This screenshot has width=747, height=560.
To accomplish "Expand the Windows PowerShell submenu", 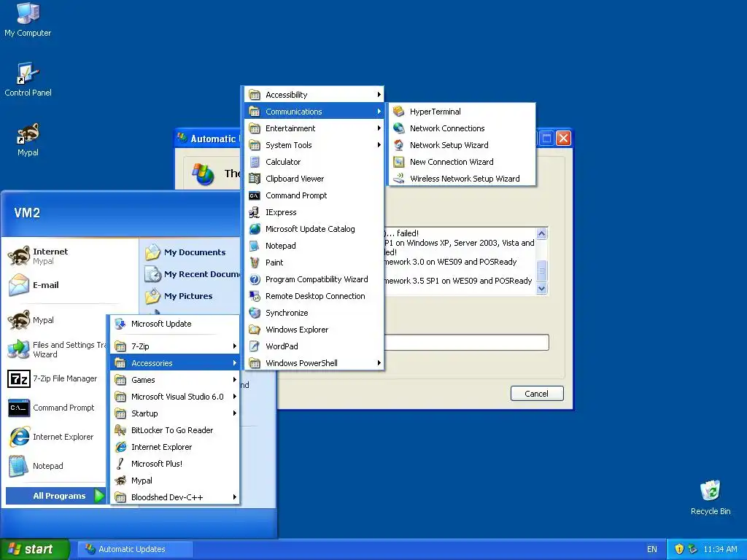I will (314, 363).
